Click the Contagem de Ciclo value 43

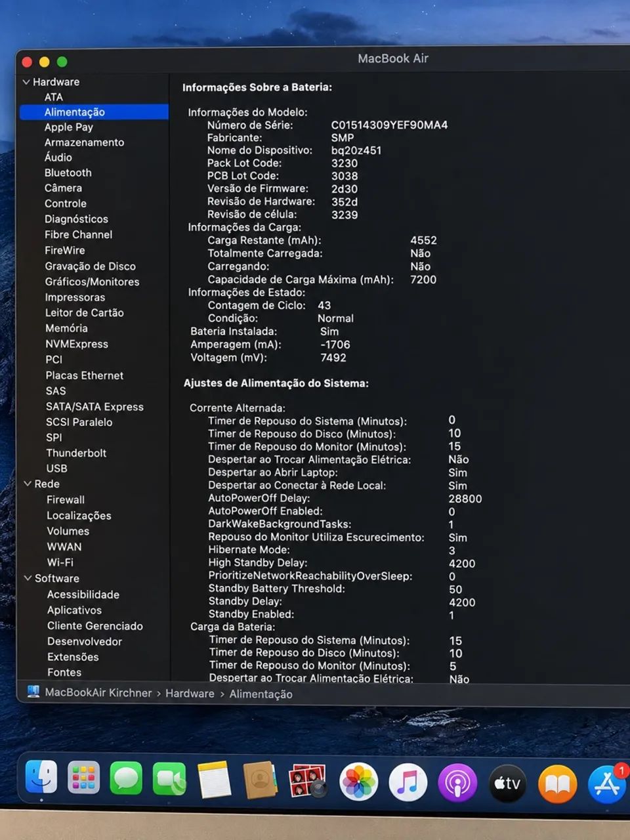pyautogui.click(x=324, y=305)
